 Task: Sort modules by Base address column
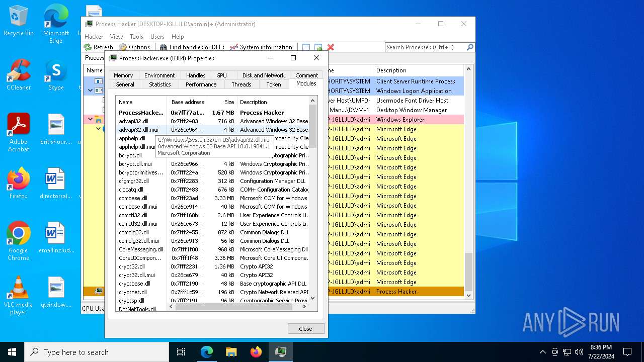click(188, 102)
